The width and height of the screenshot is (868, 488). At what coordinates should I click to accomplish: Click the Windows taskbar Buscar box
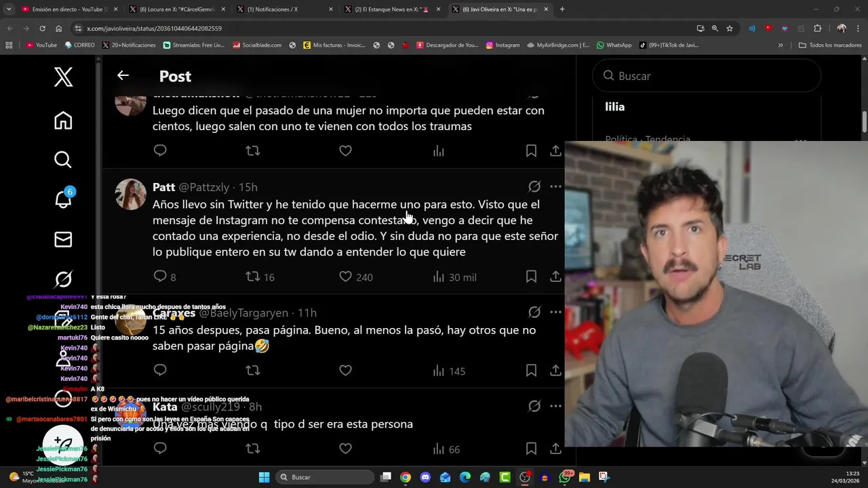pos(324,477)
